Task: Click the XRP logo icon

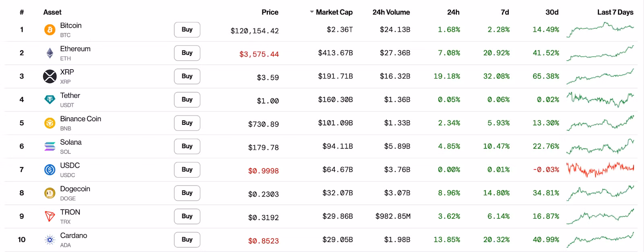Action: tap(50, 76)
